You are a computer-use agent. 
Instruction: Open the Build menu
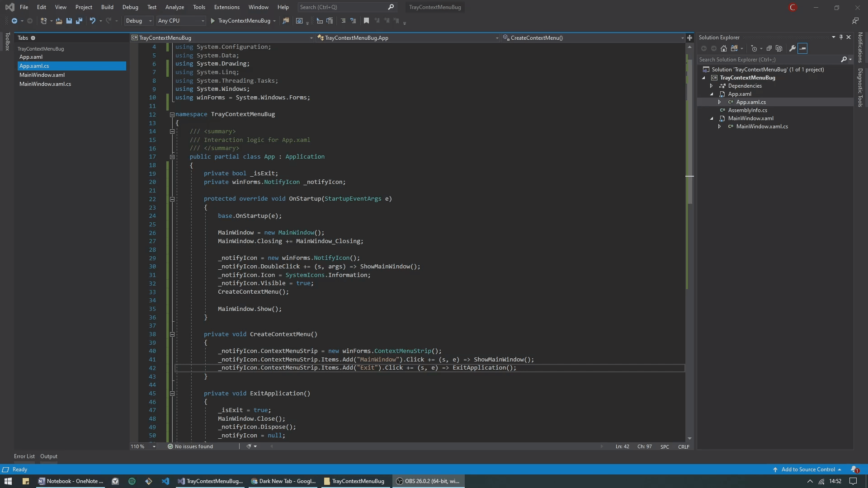107,7
